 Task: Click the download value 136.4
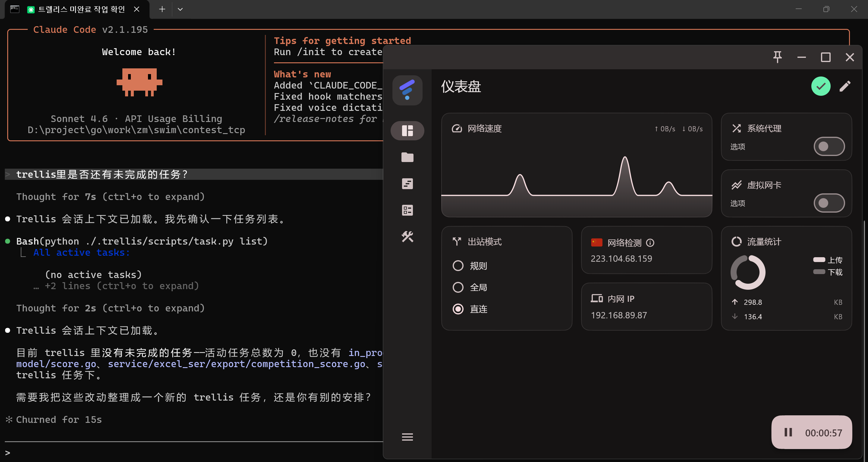click(753, 317)
